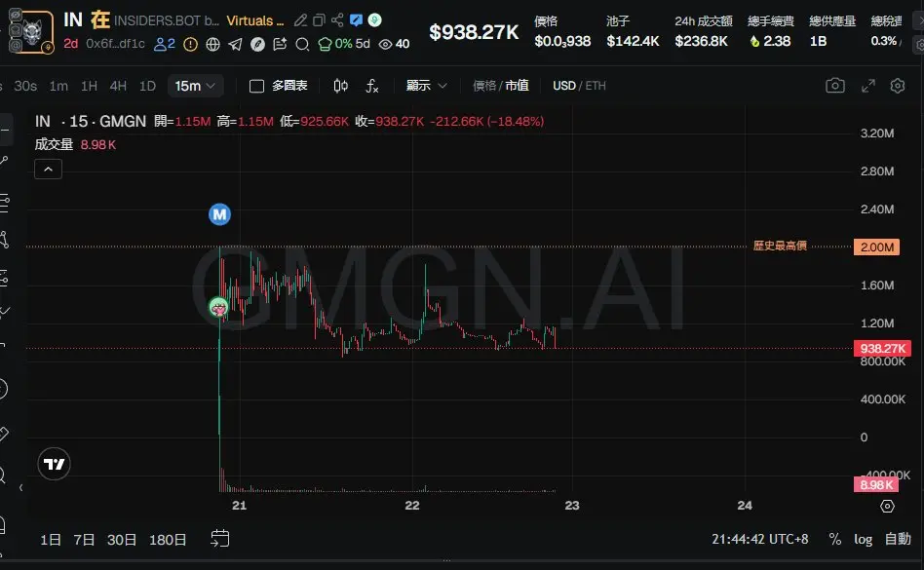This screenshot has width=924, height=570.
Task: Select the 1m timeframe
Action: tap(58, 86)
